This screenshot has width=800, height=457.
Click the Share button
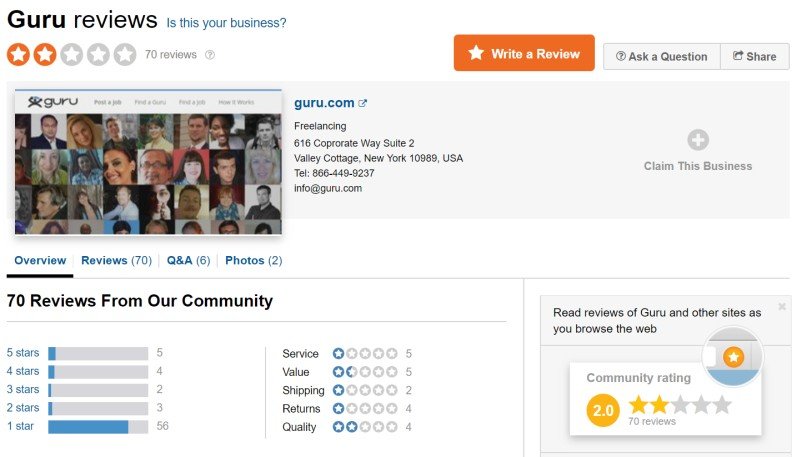755,57
